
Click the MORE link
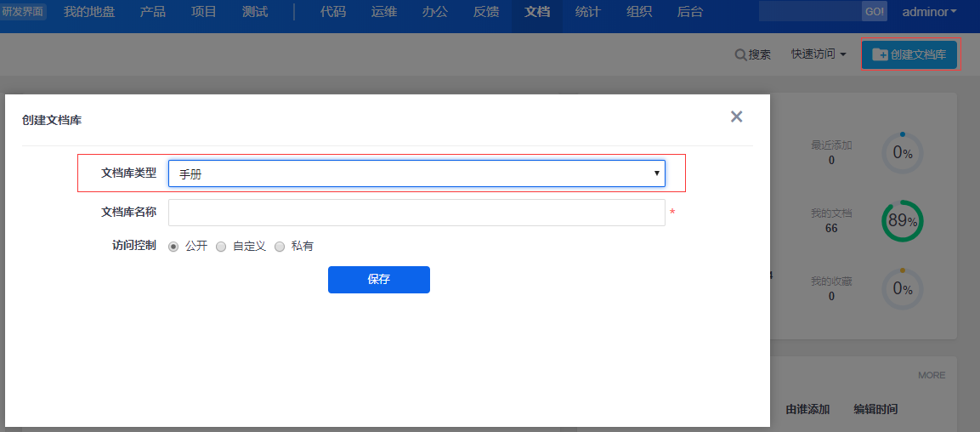[x=932, y=375]
